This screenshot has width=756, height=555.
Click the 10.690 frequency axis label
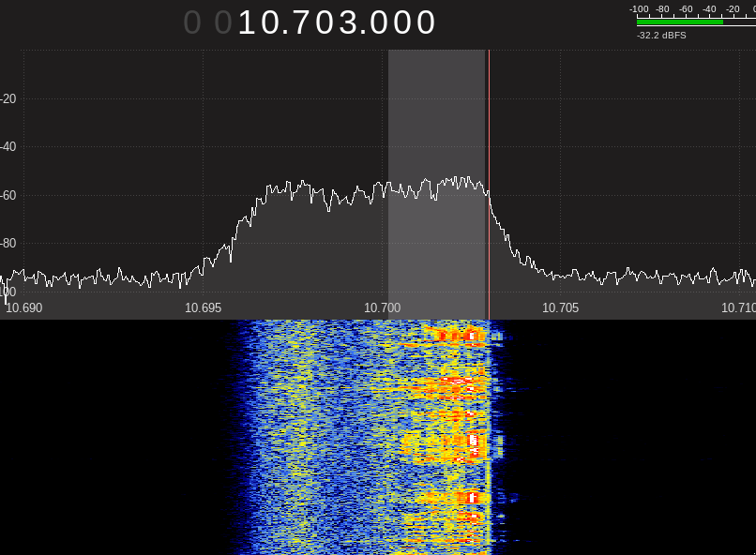24,307
